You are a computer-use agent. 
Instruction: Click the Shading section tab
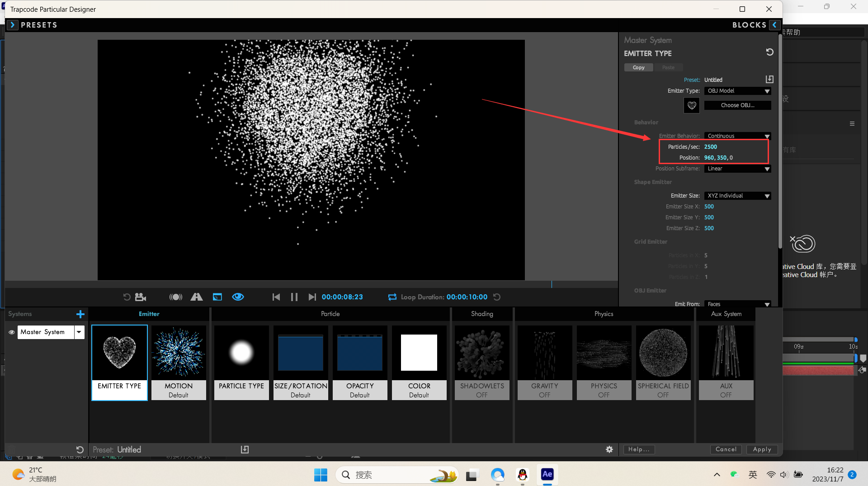coord(482,314)
